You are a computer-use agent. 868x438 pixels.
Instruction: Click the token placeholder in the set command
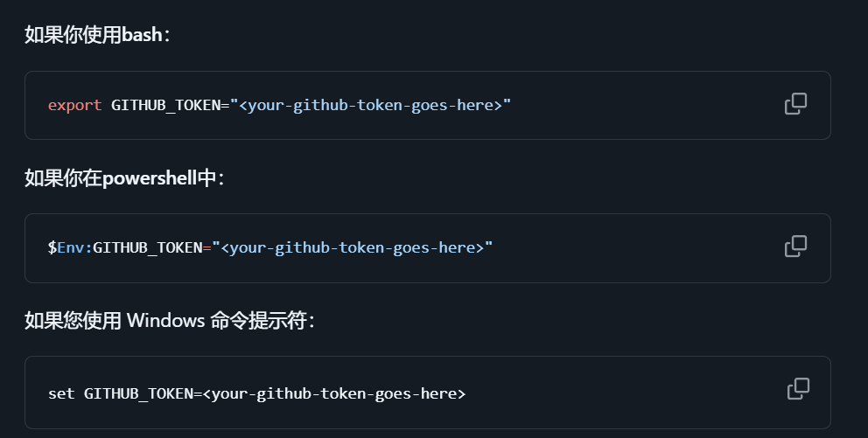(x=334, y=393)
